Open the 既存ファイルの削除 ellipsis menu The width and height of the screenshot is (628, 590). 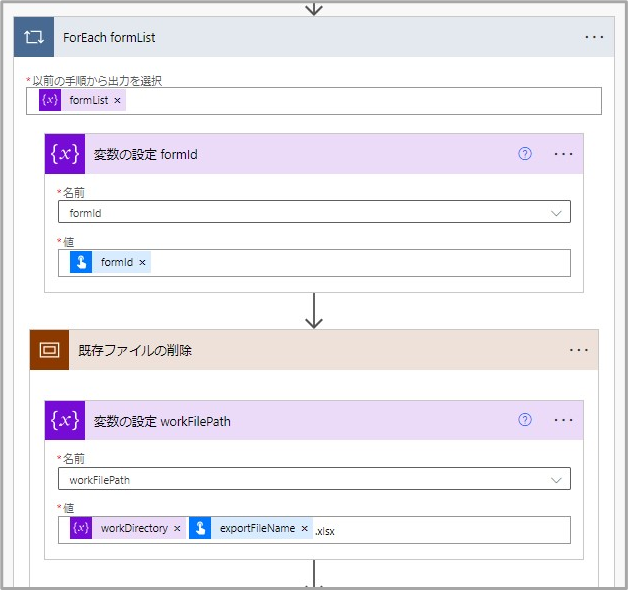click(x=579, y=350)
